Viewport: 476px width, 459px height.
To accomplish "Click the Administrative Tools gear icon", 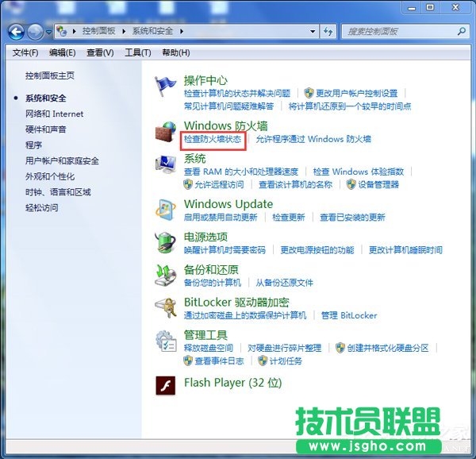I will pos(166,341).
